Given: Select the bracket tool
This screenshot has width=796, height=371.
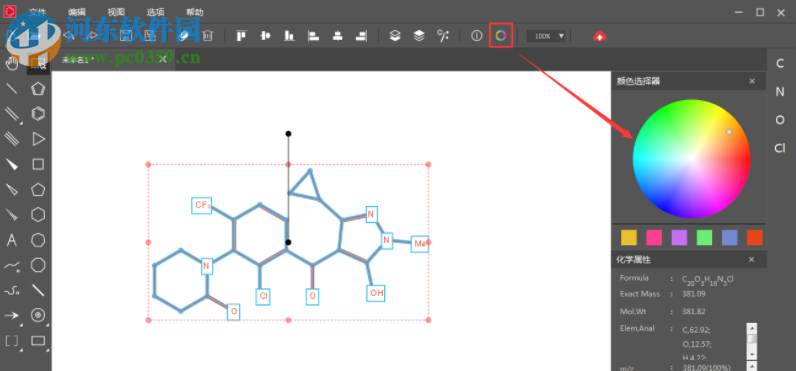Looking at the screenshot, I should point(12,341).
